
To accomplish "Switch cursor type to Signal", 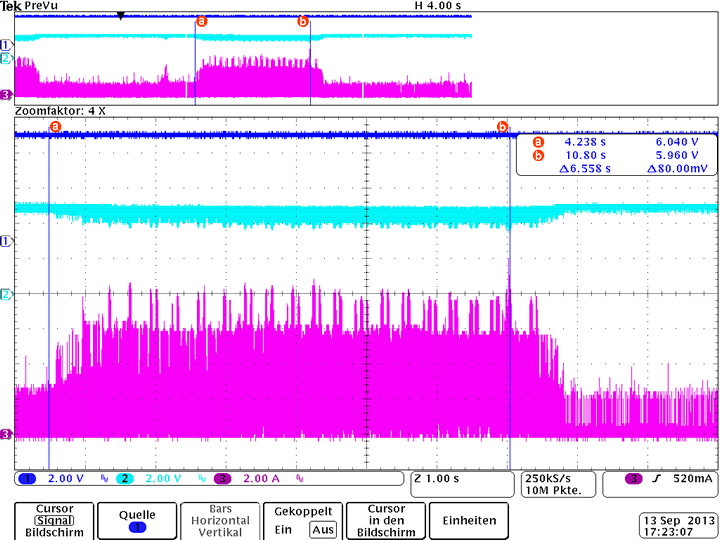I will pos(54,521).
